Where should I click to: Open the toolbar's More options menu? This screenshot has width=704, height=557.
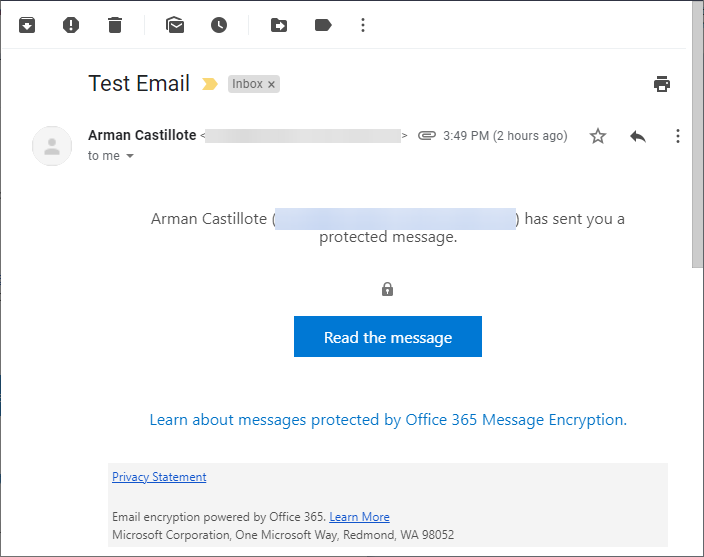coord(363,25)
